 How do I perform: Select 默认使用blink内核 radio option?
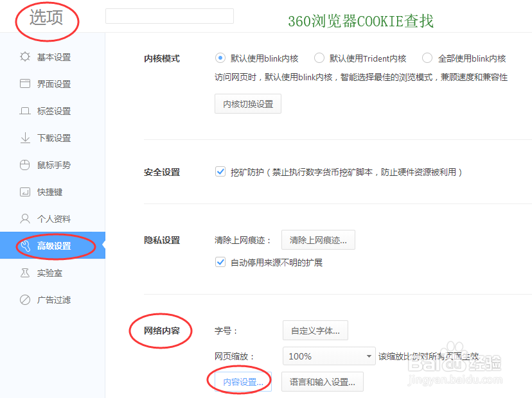pyautogui.click(x=220, y=58)
